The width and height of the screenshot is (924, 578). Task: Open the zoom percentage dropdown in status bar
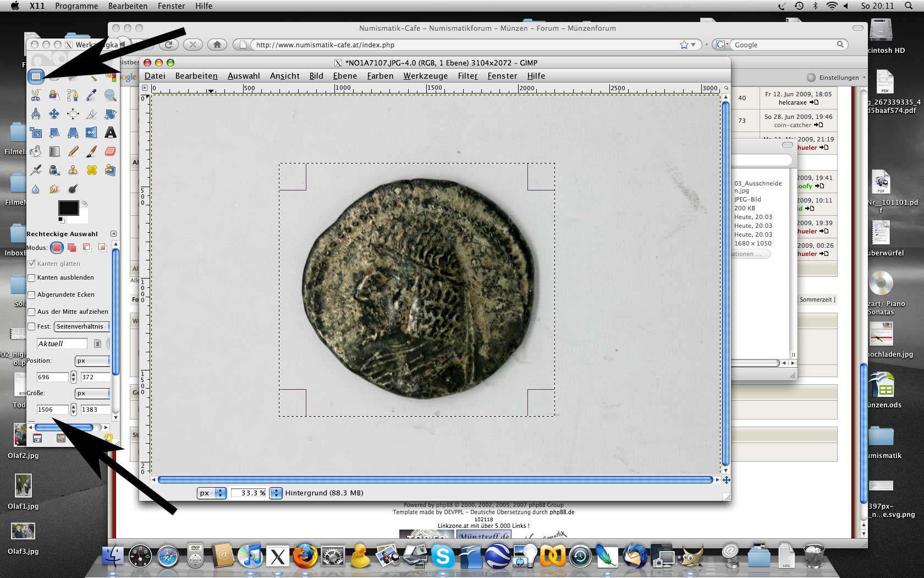pos(276,493)
